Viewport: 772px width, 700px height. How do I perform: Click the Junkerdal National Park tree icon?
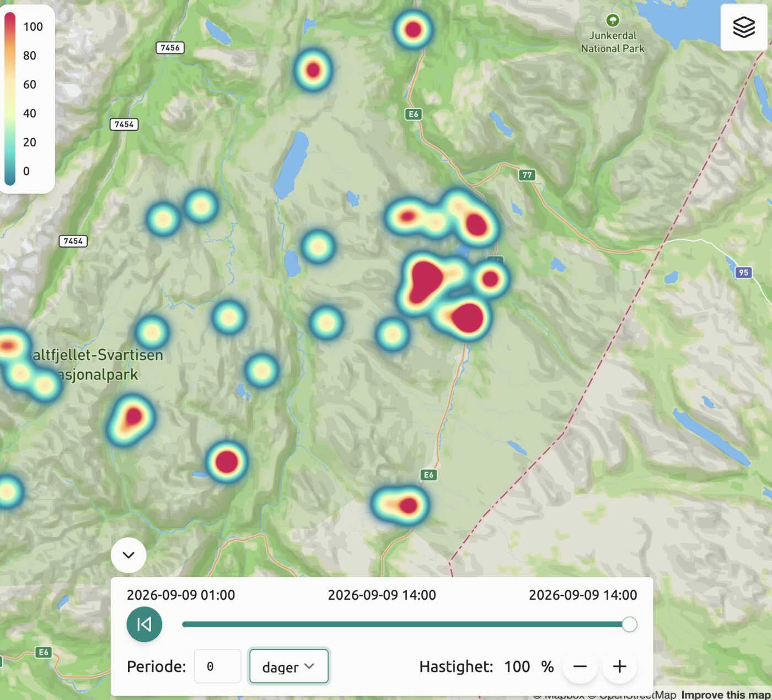tap(613, 20)
